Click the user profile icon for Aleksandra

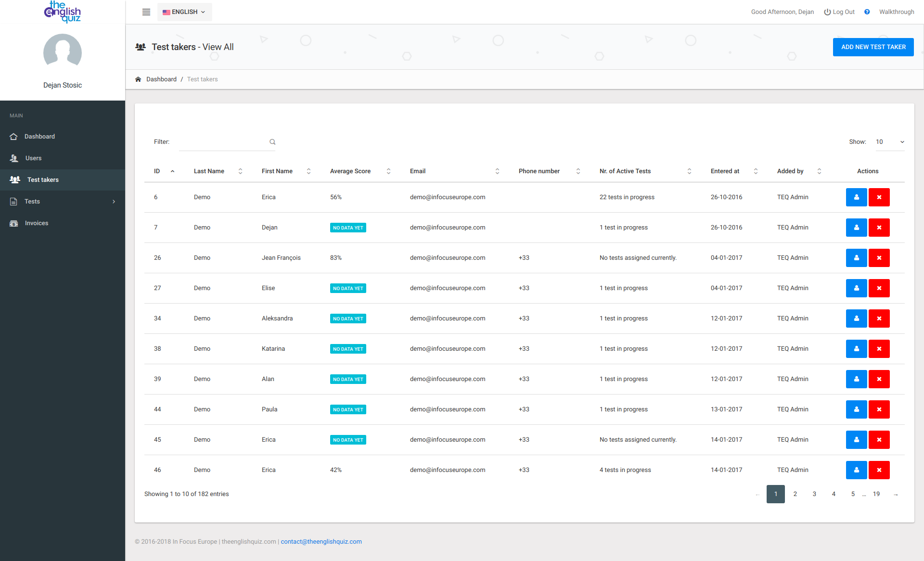click(855, 318)
